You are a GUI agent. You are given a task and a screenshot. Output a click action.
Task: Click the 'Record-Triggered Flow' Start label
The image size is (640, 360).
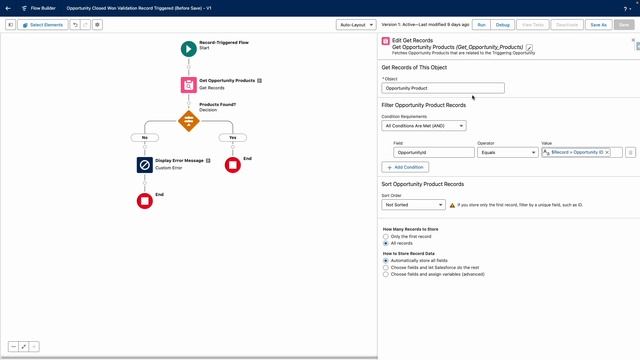coord(224,42)
